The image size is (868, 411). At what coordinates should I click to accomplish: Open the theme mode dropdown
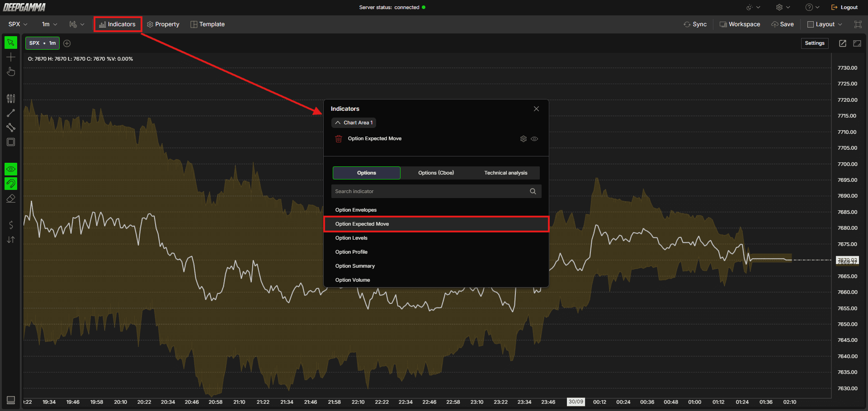pyautogui.click(x=753, y=7)
